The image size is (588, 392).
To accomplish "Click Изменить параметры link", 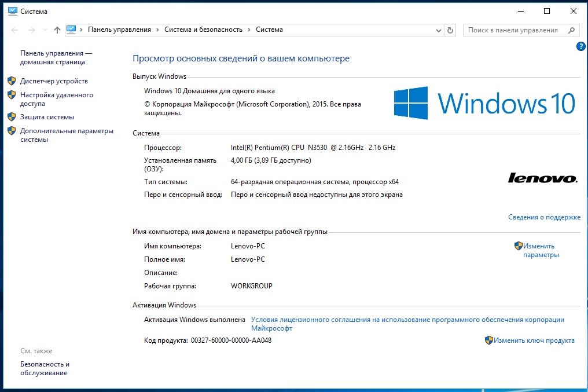I will tap(541, 250).
